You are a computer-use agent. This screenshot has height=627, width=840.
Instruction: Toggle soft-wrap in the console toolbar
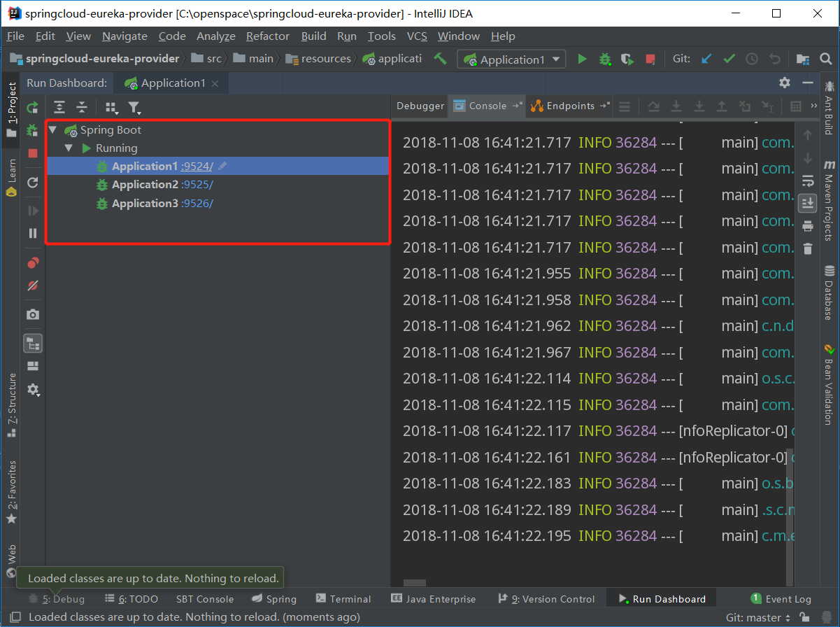808,181
